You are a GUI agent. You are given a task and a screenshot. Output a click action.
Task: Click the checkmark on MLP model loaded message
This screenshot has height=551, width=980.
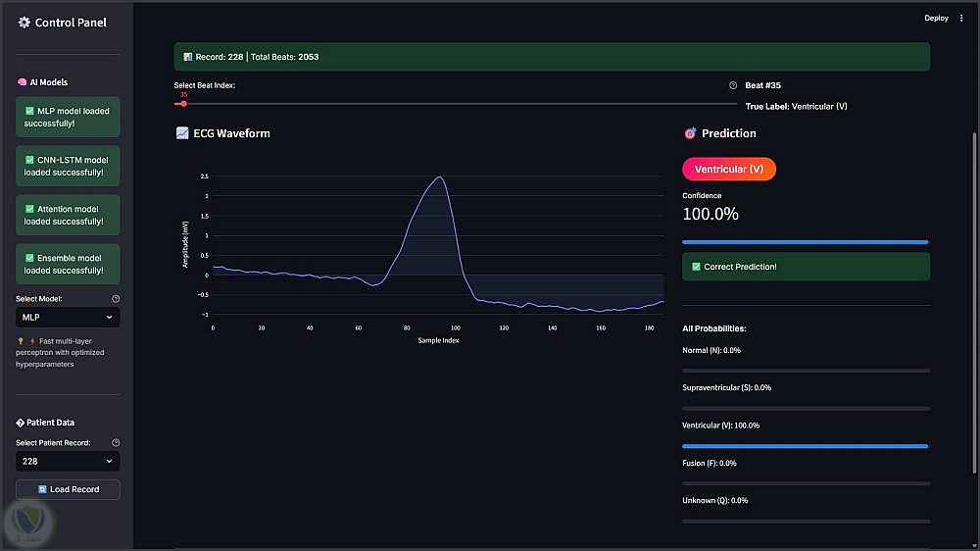(x=29, y=111)
